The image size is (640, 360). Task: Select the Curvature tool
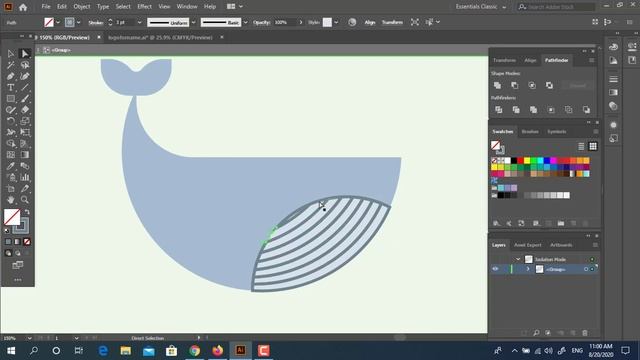pyautogui.click(x=25, y=76)
